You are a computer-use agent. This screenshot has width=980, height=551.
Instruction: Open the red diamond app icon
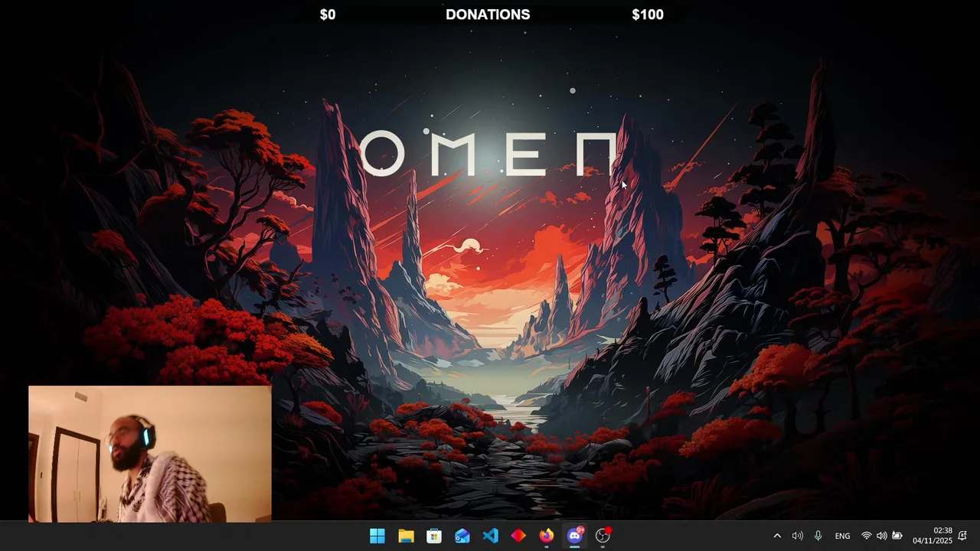pos(518,536)
